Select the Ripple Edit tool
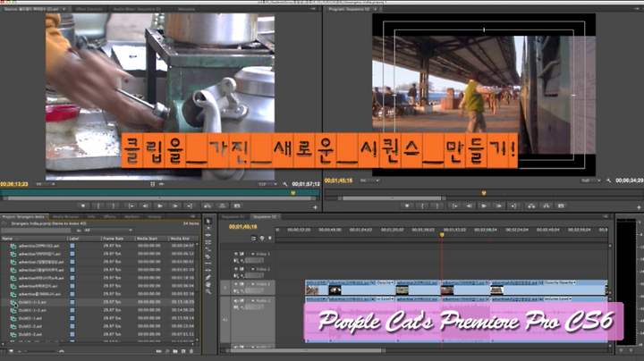644x361 pixels. tap(208, 235)
